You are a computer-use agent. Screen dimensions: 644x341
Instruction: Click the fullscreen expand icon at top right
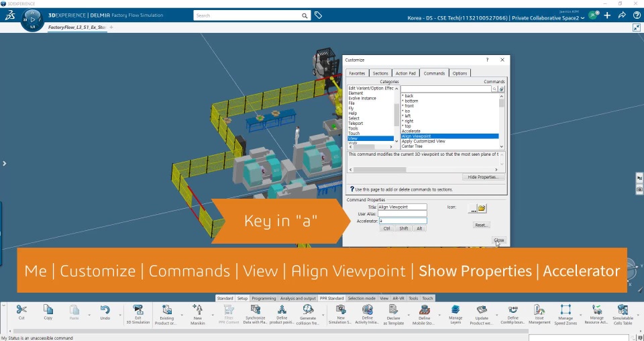pyautogui.click(x=636, y=28)
